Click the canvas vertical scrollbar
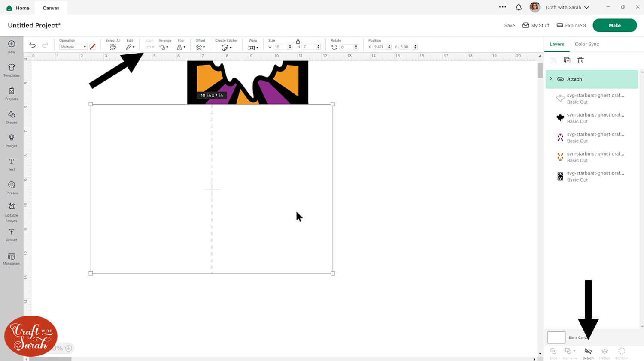The height and width of the screenshot is (361, 644). point(540,70)
